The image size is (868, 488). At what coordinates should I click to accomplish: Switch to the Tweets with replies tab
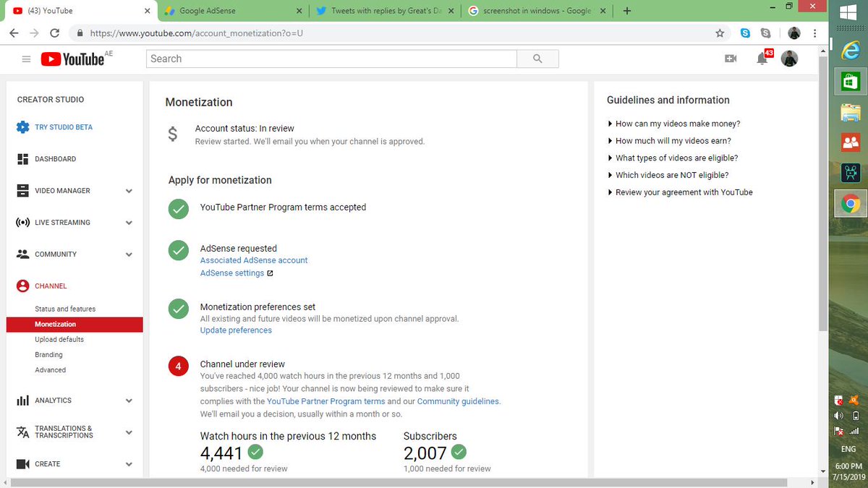(x=383, y=11)
